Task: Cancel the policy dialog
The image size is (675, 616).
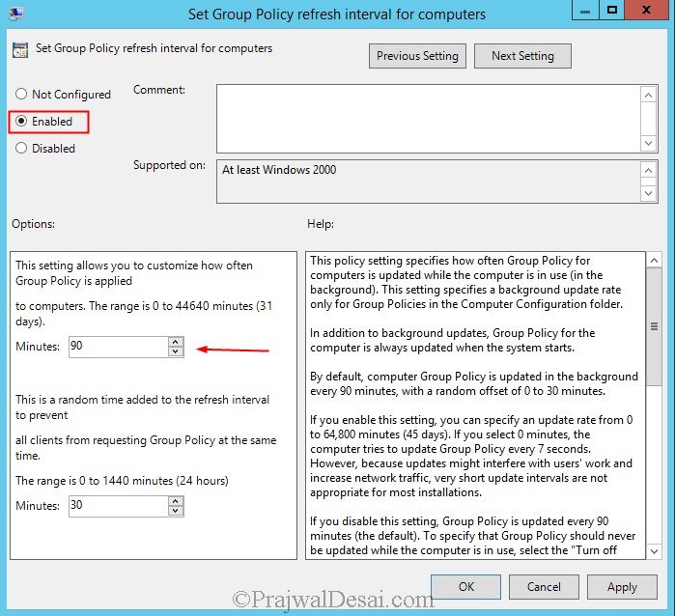Action: tap(544, 587)
